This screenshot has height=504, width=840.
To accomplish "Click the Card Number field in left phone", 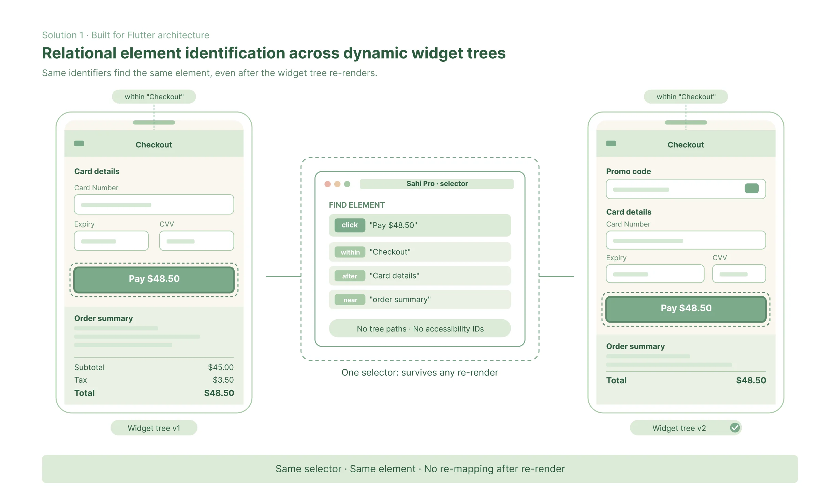I will point(154,204).
